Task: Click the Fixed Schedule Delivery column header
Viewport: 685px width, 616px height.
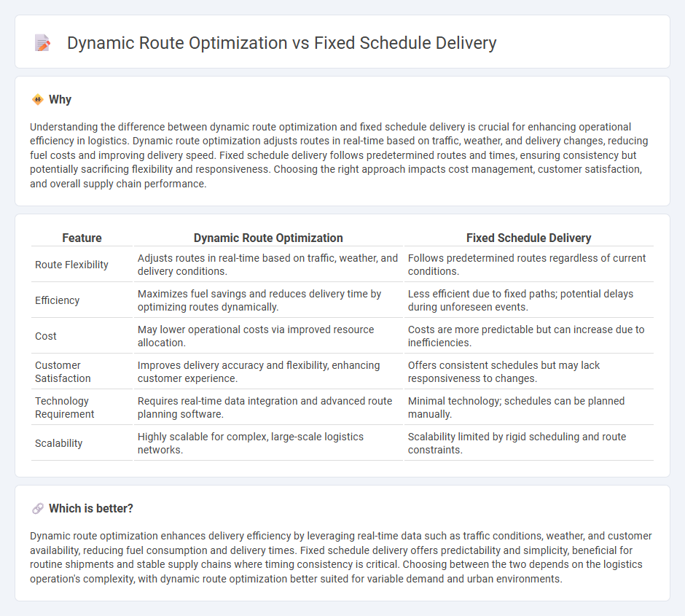Action: [x=528, y=238]
